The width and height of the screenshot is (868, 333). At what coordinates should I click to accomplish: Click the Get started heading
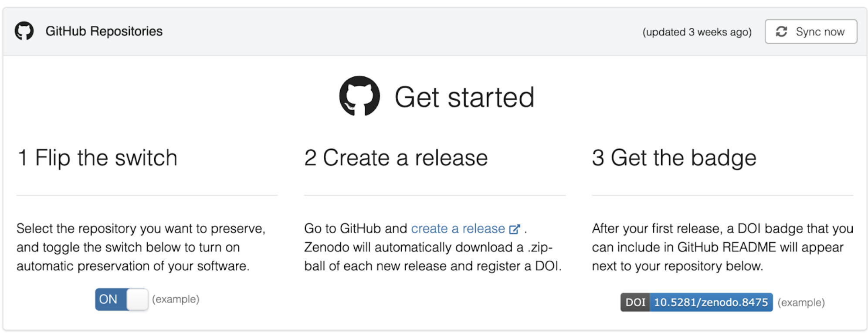point(465,97)
